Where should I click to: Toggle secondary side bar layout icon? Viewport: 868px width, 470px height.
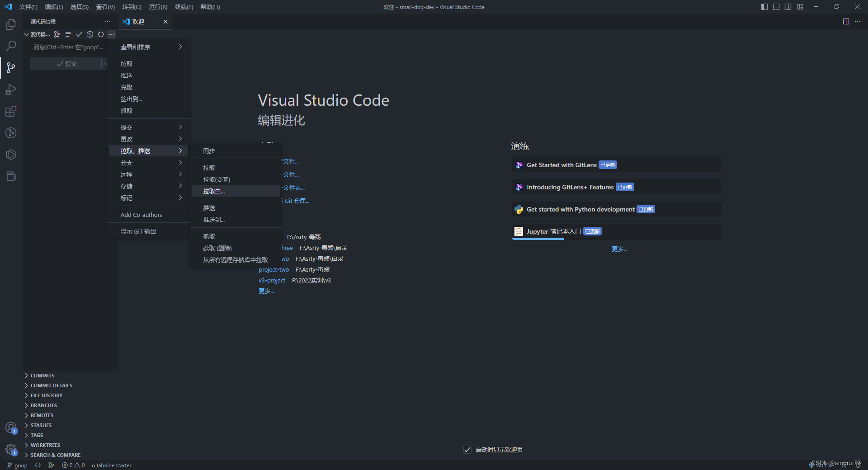788,7
